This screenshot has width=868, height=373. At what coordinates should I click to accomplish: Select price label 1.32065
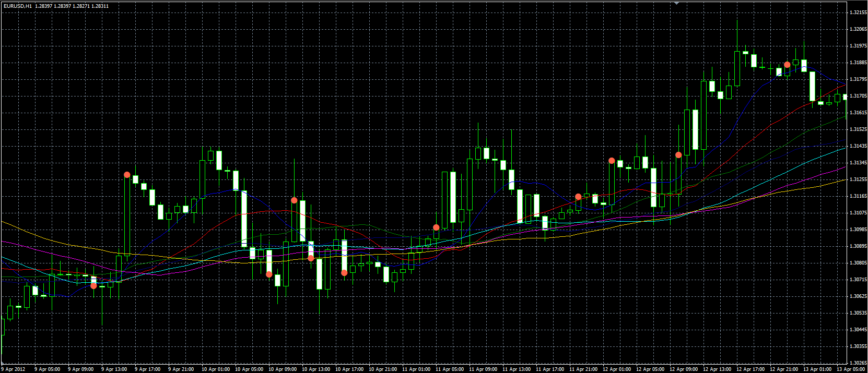pyautogui.click(x=858, y=29)
